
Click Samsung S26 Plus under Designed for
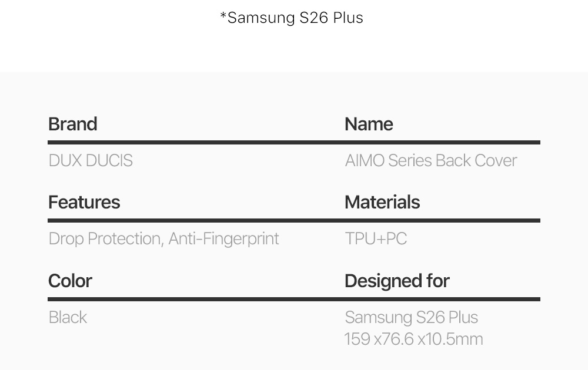click(x=411, y=317)
